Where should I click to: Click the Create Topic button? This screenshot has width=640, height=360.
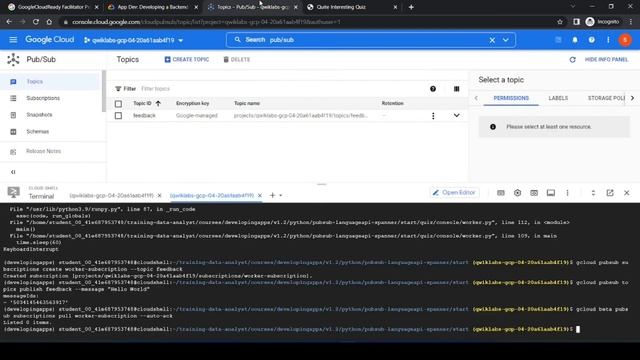[187, 60]
